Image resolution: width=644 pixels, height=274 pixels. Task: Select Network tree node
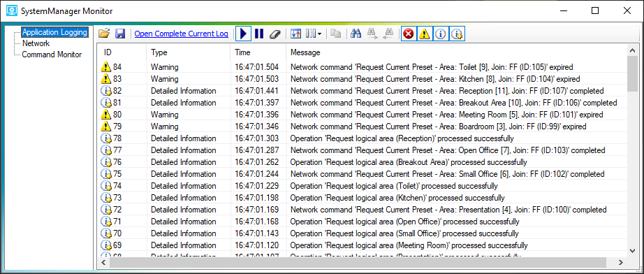coord(36,43)
